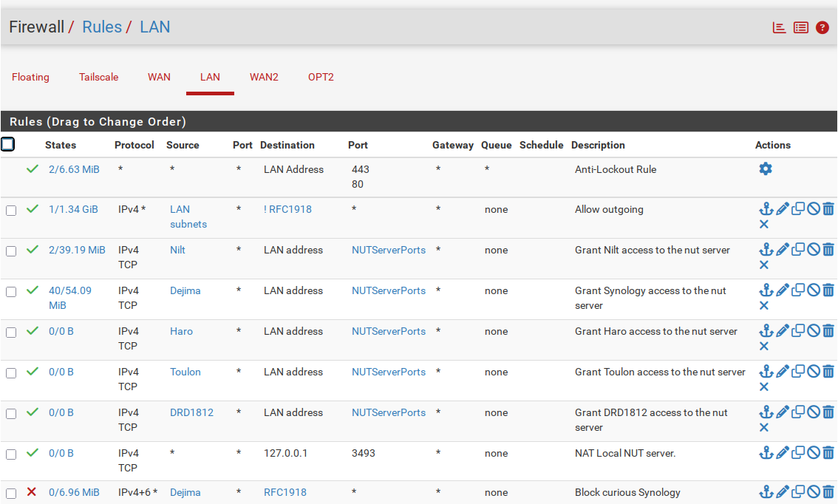Click the LAN breadcrumb link
The width and height of the screenshot is (838, 504).
(155, 27)
